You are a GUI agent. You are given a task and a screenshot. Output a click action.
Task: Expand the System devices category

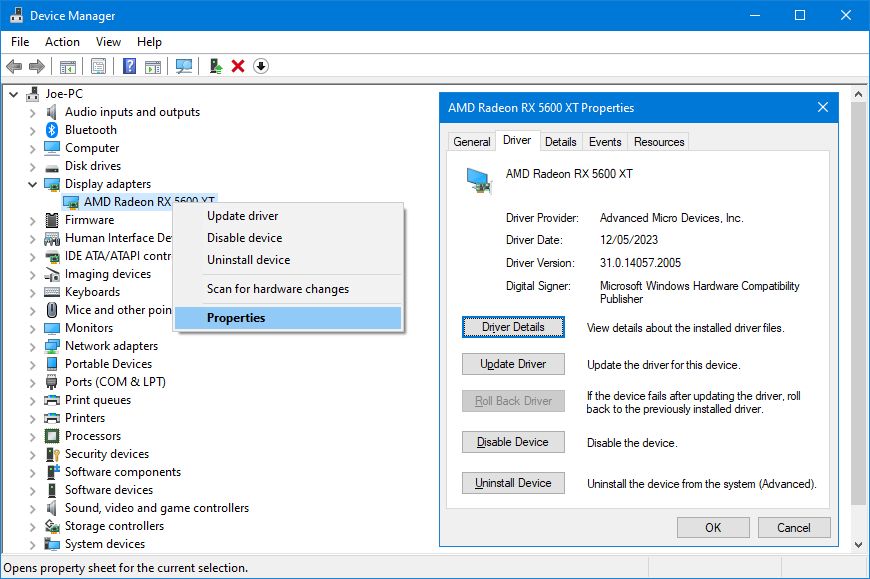[x=32, y=545]
